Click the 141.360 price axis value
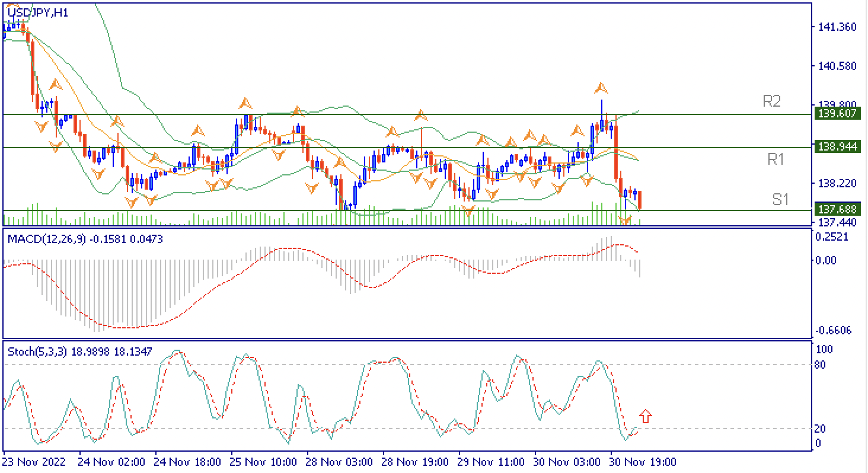The width and height of the screenshot is (868, 473). 837,27
